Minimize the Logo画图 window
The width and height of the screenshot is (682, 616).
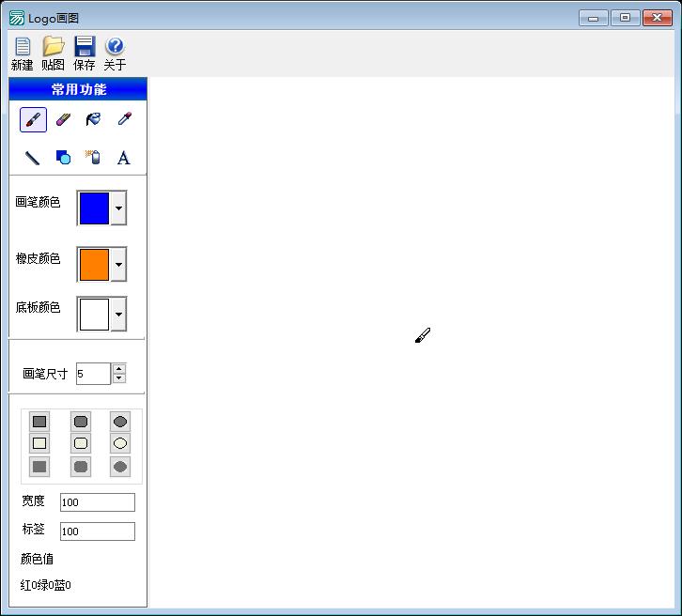pos(594,18)
